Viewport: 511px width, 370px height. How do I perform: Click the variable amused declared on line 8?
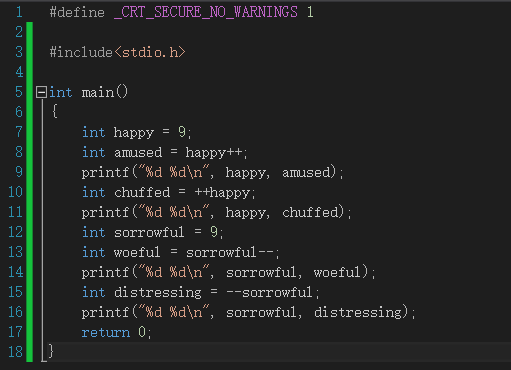coord(138,152)
